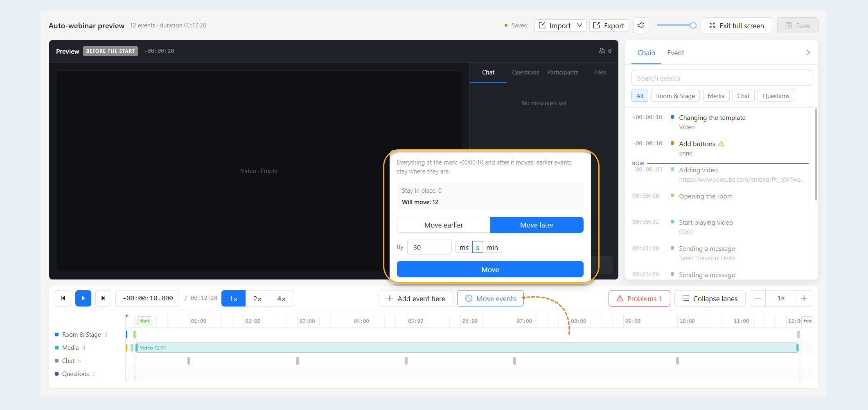Jump to end with skip forward icon

click(x=103, y=298)
